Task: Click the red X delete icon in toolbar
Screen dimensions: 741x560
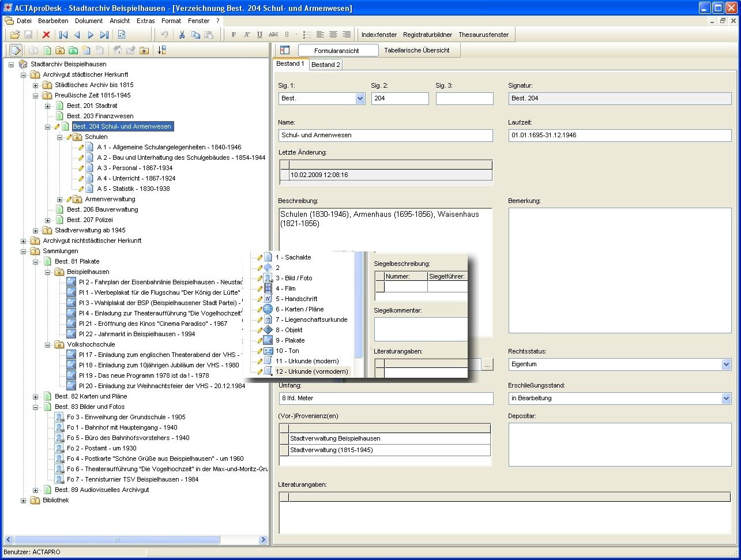Action: (46, 35)
